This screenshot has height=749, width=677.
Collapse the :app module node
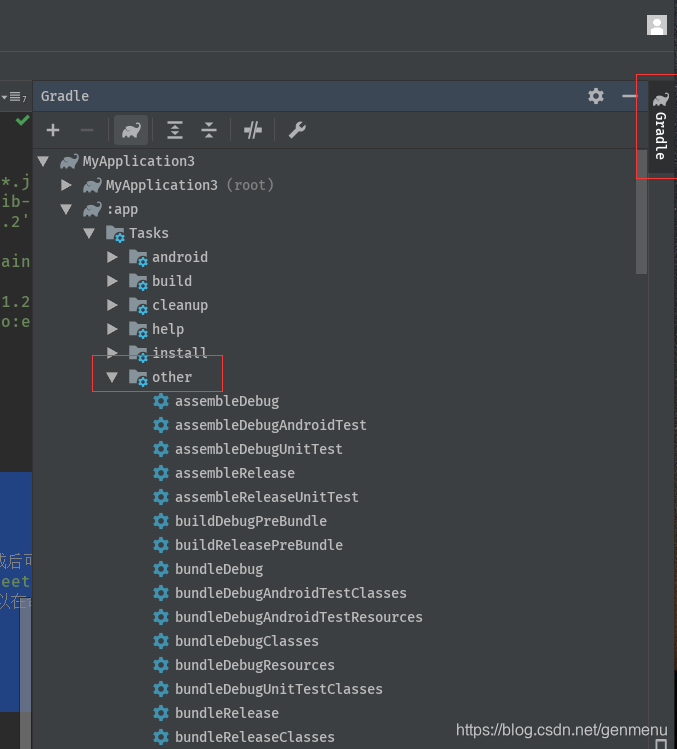tap(66, 209)
